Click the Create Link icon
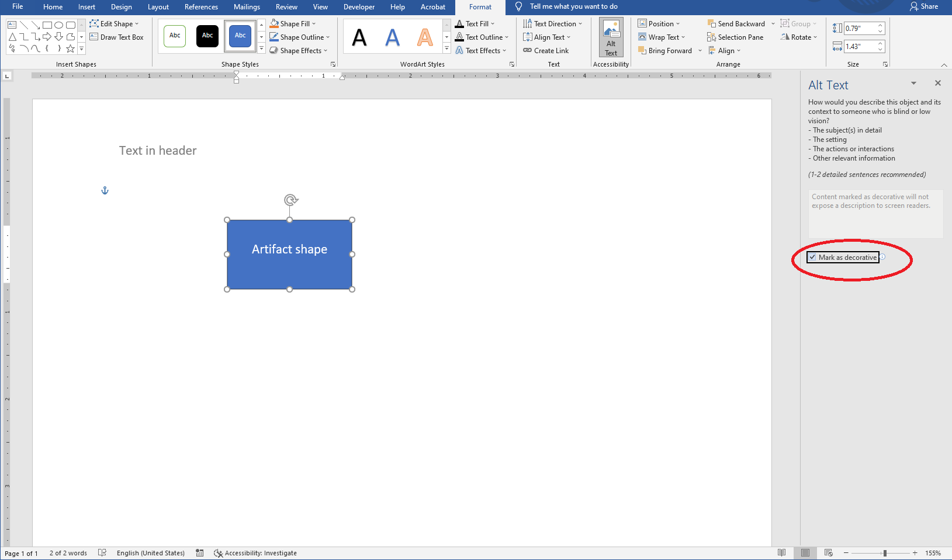This screenshot has height=560, width=952. point(527,51)
